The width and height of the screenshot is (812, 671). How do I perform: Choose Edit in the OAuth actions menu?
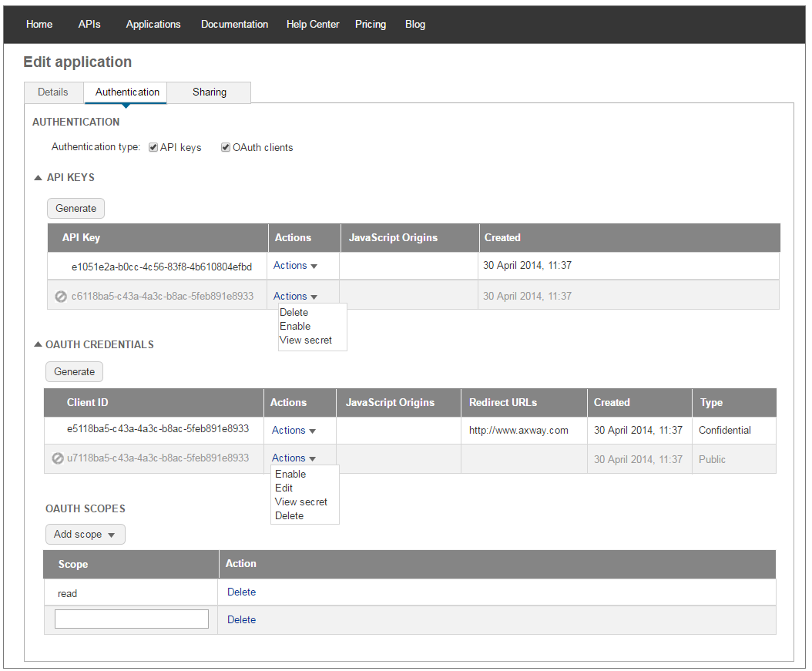pos(284,488)
